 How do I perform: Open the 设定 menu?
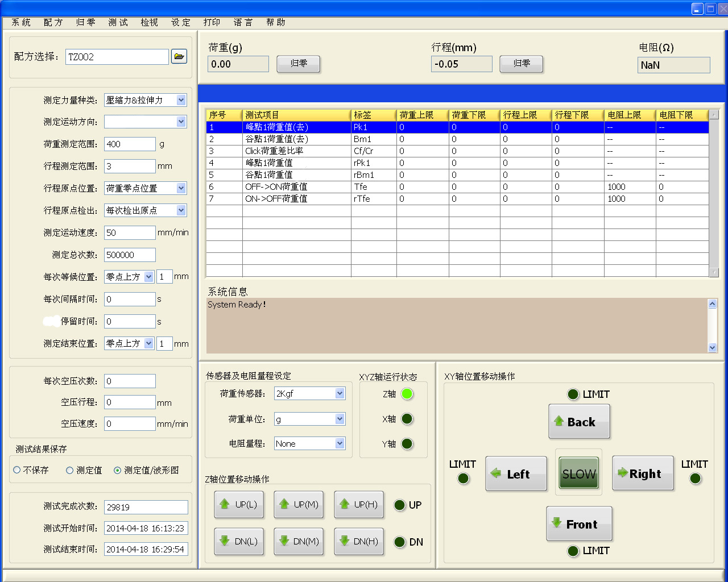click(x=181, y=22)
